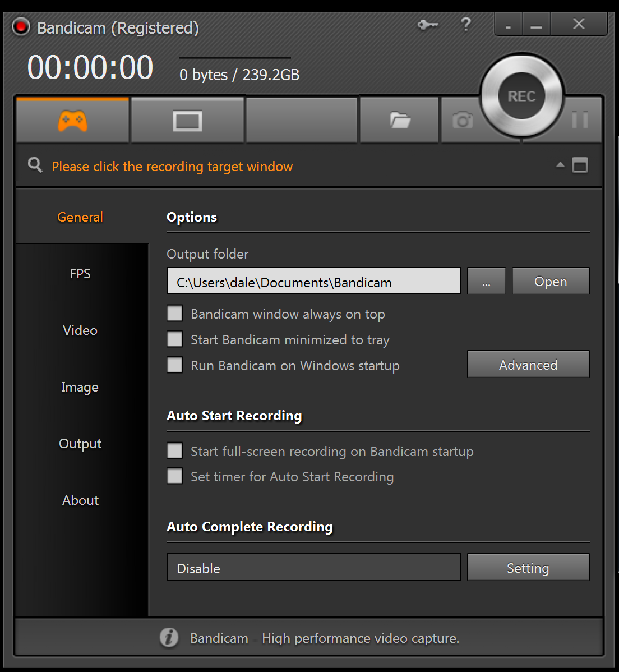Minimize to tray with the small dash button

[x=508, y=24]
